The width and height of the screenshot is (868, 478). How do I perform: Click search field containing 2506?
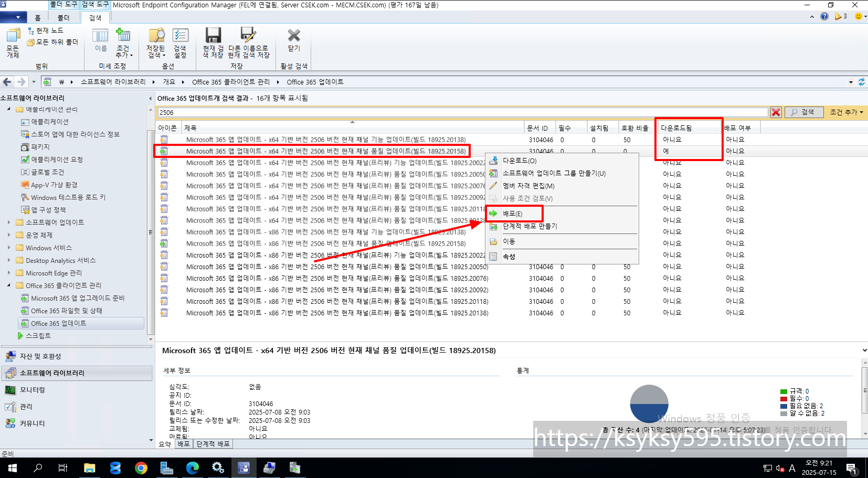463,112
